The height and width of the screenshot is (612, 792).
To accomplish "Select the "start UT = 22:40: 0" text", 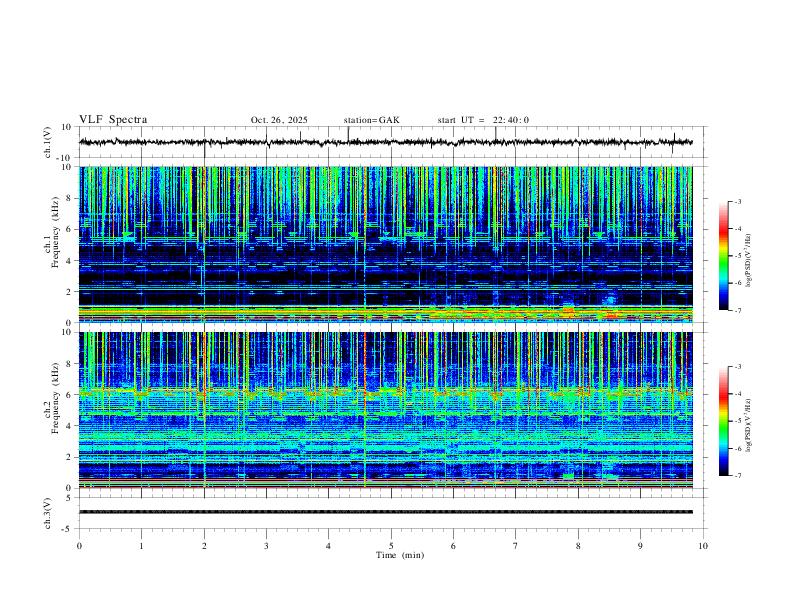I will [x=483, y=120].
